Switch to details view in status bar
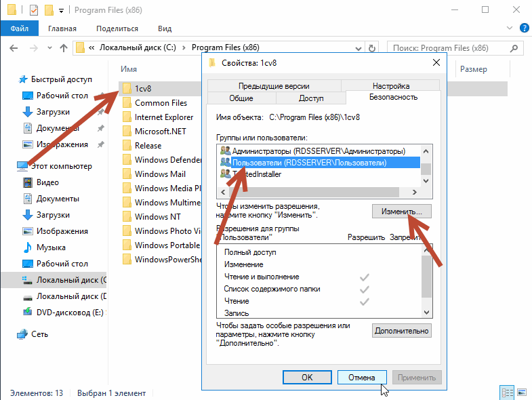The width and height of the screenshot is (532, 400). coord(506,393)
